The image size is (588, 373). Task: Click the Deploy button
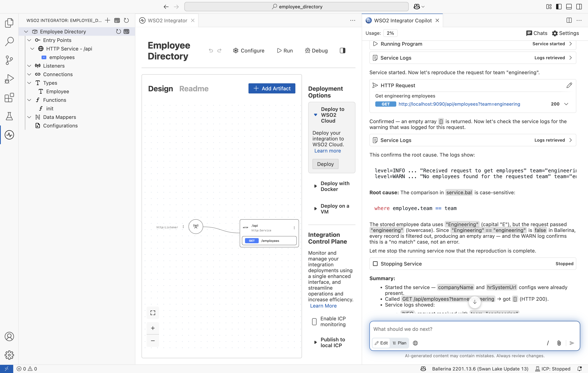tap(325, 164)
